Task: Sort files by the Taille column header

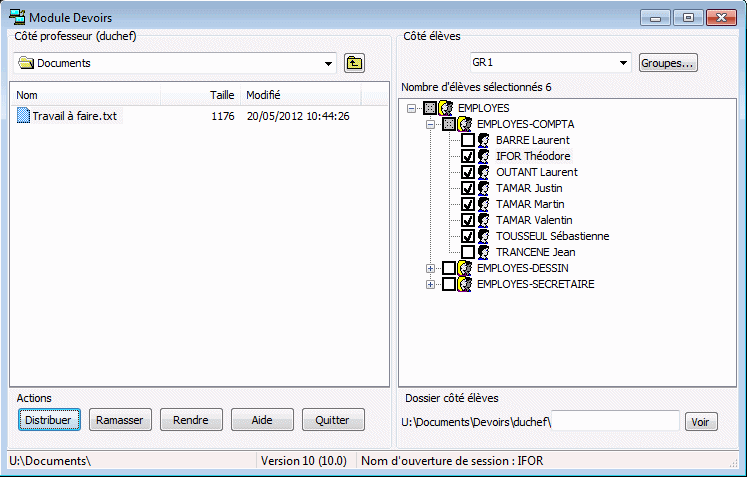Action: 201,95
